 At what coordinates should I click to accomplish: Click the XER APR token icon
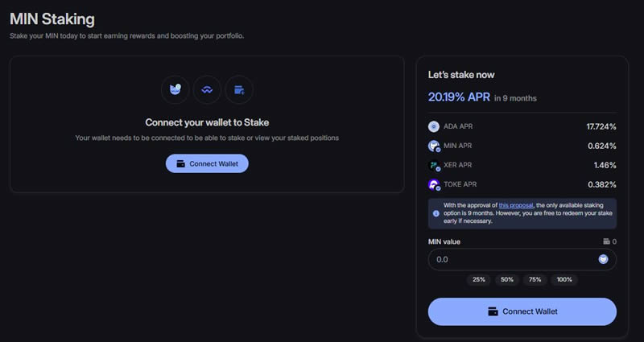pos(434,165)
